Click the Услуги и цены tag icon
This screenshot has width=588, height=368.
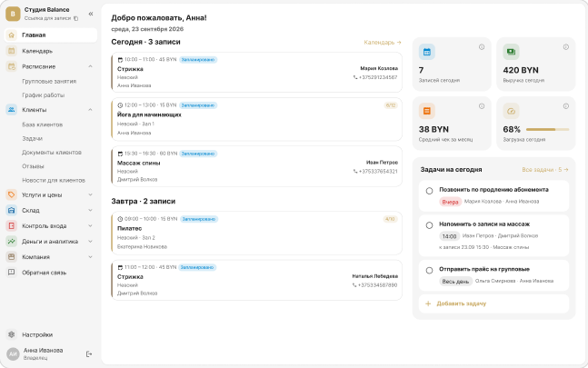coord(12,194)
